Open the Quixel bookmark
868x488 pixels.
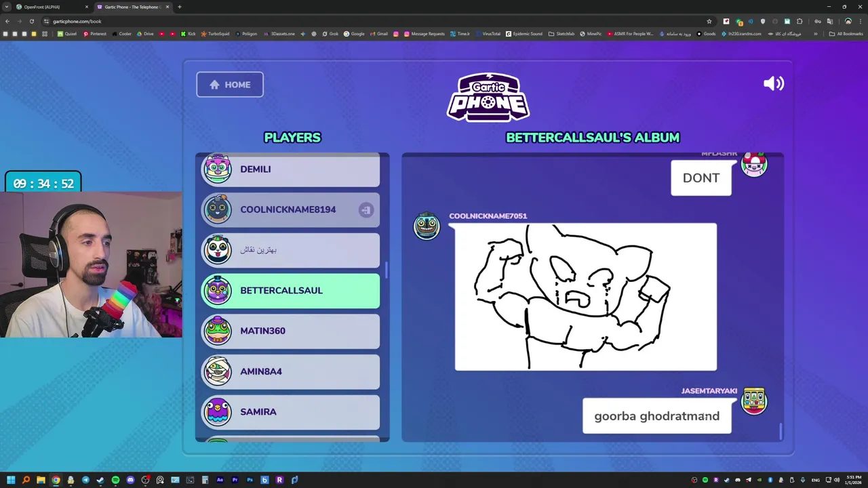[67, 33]
